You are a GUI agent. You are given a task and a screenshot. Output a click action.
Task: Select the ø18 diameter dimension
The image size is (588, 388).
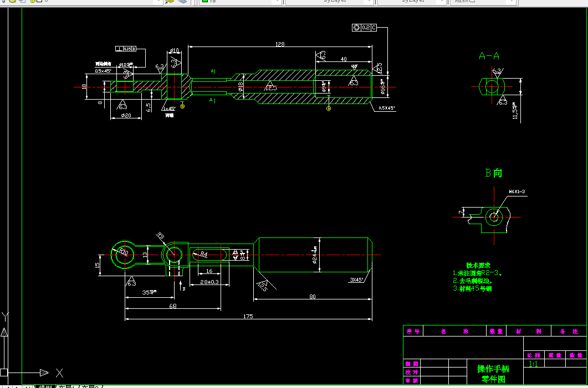(x=241, y=87)
